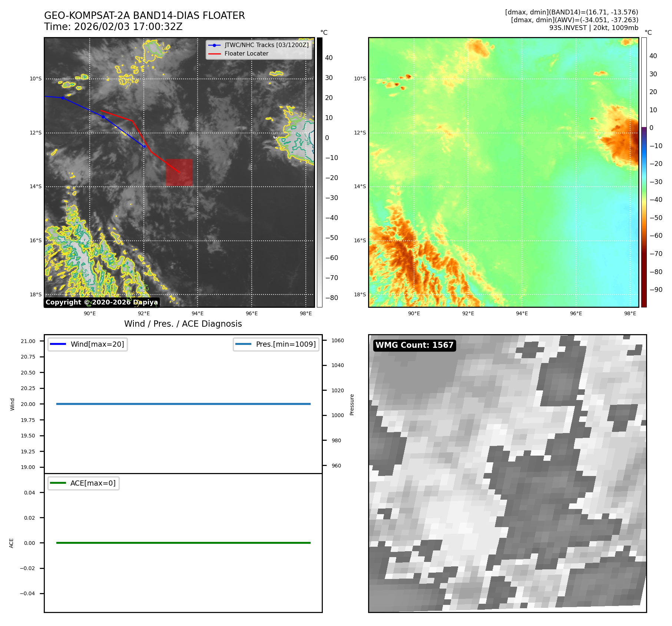The height and width of the screenshot is (626, 672).
Task: Click the WMG Count: 1567 label
Action: point(414,345)
